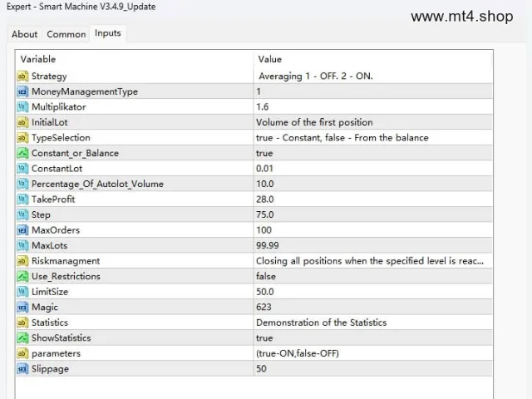Click the integer icon beside Magic
Viewport: 532px width, 399px height.
(x=22, y=307)
